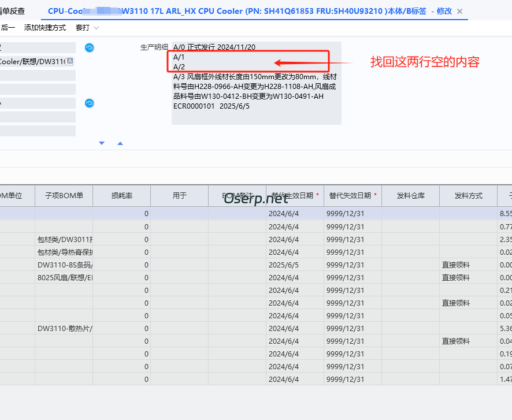This screenshot has width=512, height=420.
Task: Click the blue down triangle below 生产明细 panel
Action: tap(102, 143)
